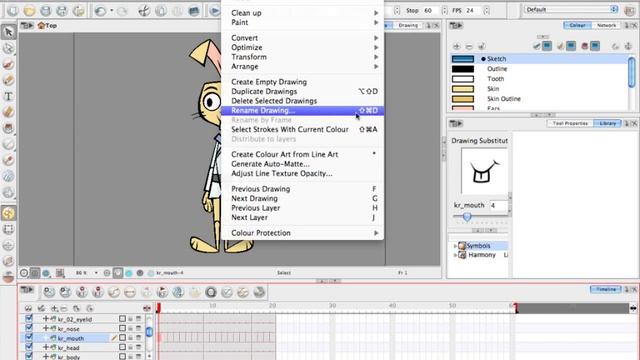Select the arrow Select tool in left toolbar
This screenshot has height=360, width=640.
click(x=8, y=32)
